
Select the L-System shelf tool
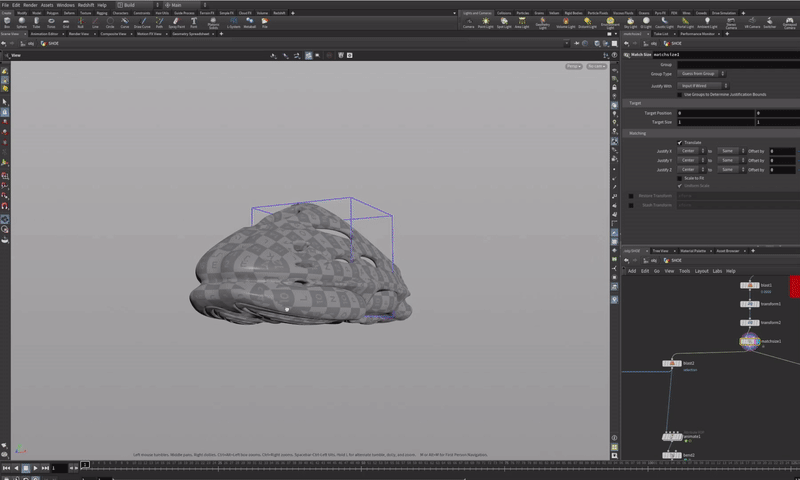point(233,22)
